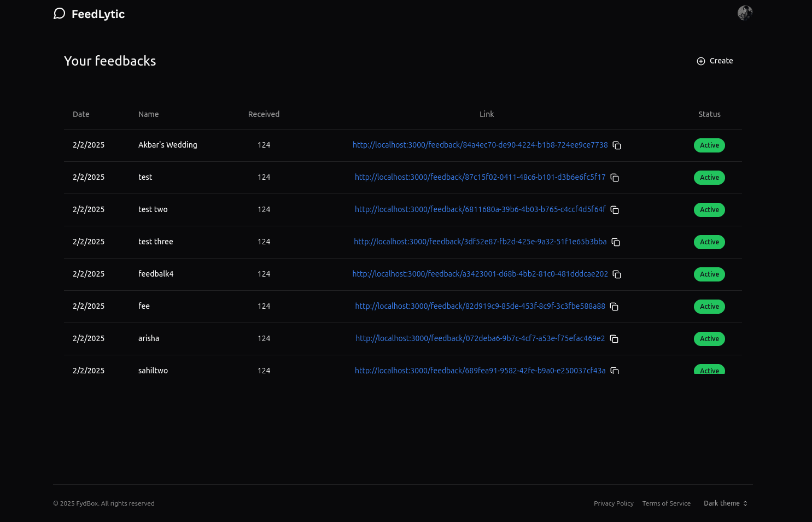Click Active badge for feedbalk4
812x522 pixels.
coord(709,274)
